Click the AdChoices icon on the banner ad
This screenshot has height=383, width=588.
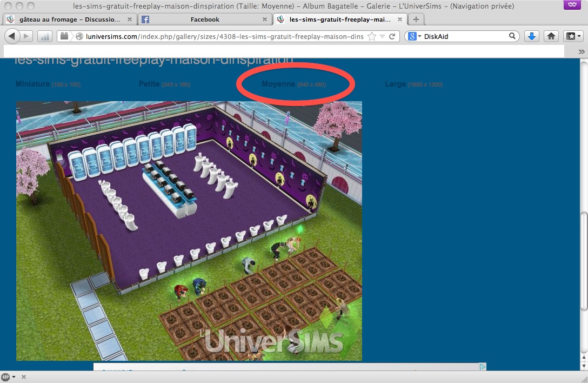pos(483,367)
